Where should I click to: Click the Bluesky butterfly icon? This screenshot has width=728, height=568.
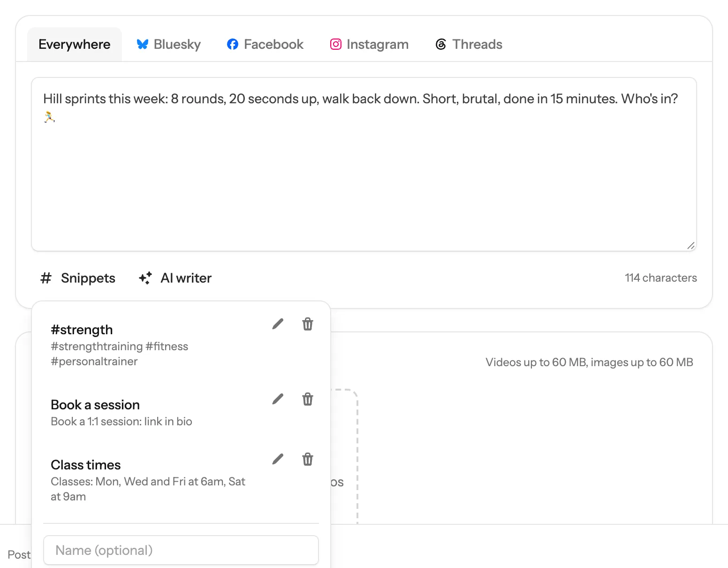pos(143,44)
